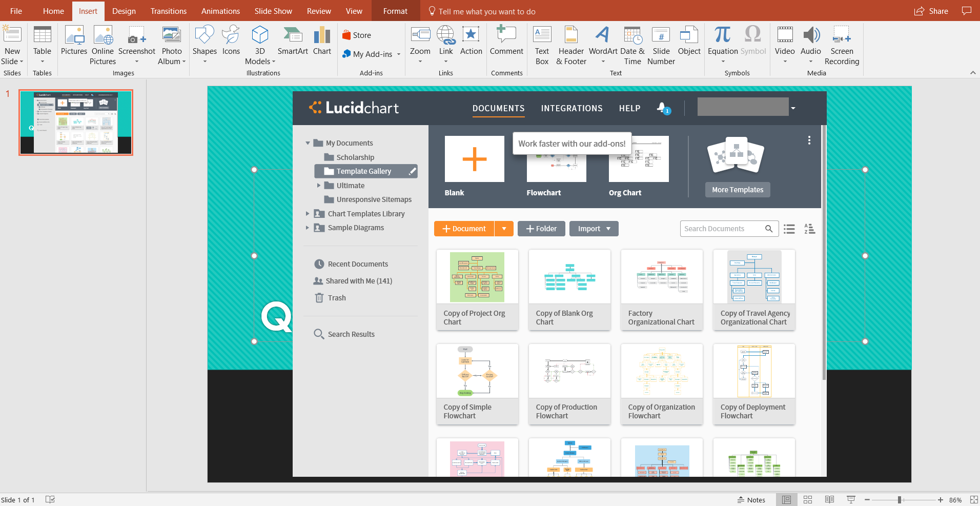
Task: Click Tell me what you want to do
Action: pos(482,11)
